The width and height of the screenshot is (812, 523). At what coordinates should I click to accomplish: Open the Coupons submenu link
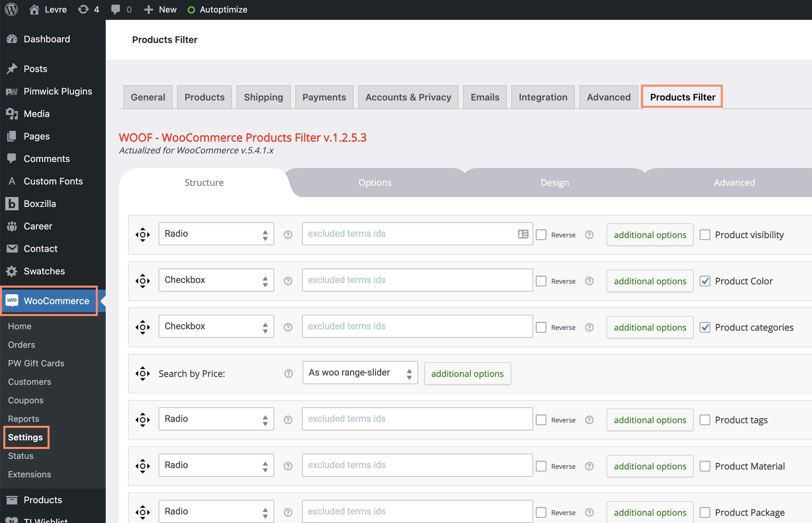[26, 400]
